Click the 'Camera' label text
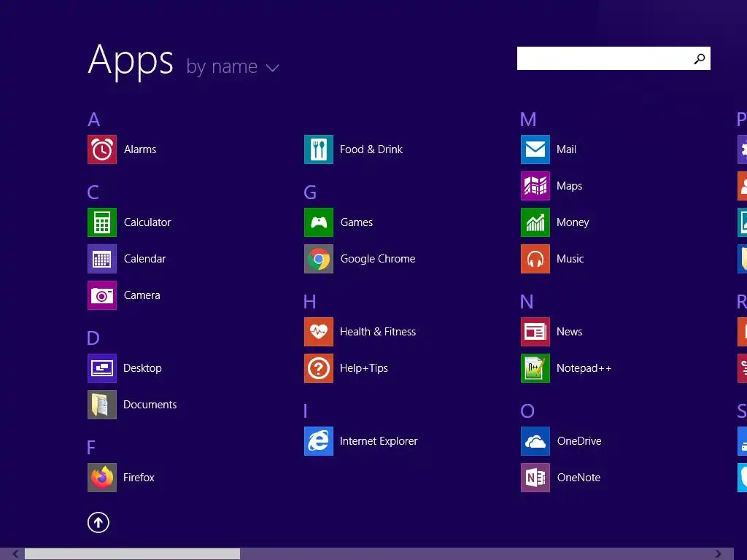The image size is (747, 560). [142, 295]
